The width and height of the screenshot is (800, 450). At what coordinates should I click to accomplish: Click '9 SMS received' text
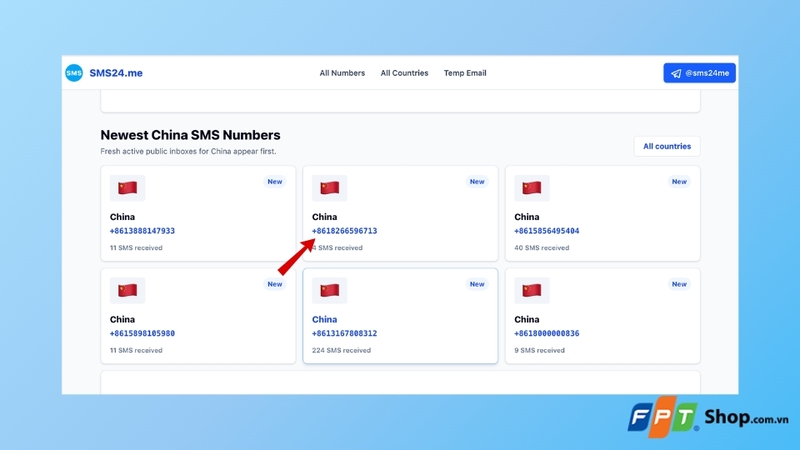pos(539,351)
